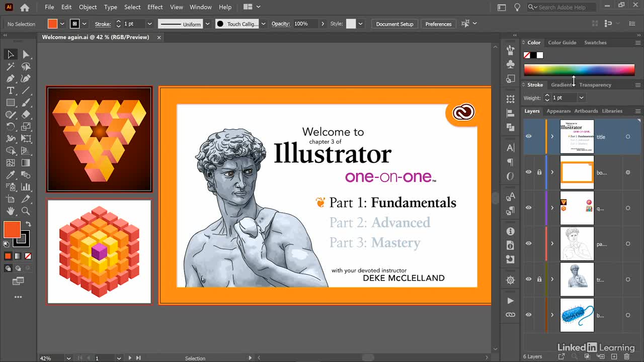Select the Direct Selection tool
Viewport: 644px width, 362px height.
tap(26, 54)
